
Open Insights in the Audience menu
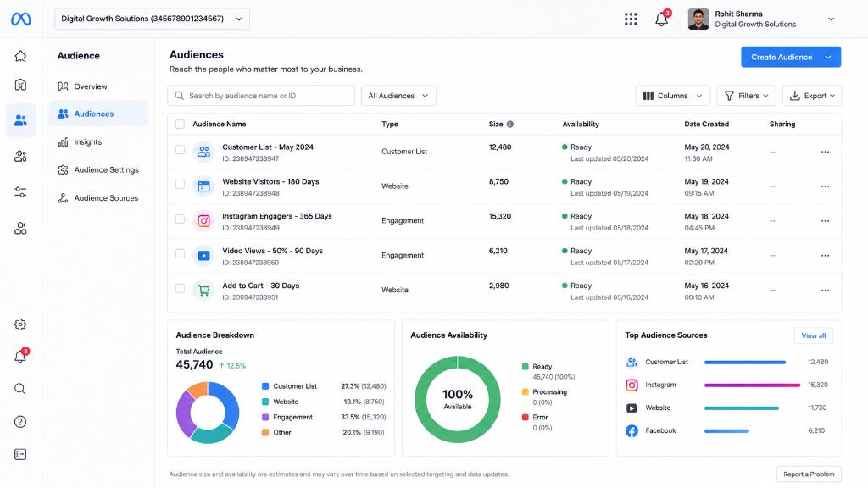98,142
